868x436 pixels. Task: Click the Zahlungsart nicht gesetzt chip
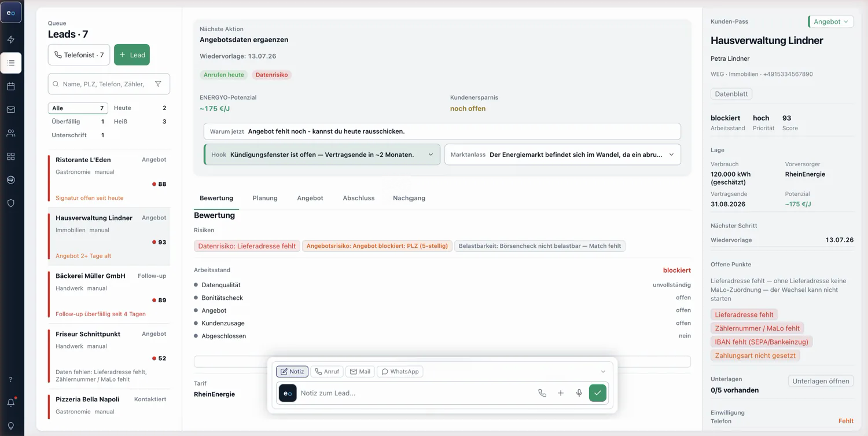click(755, 356)
